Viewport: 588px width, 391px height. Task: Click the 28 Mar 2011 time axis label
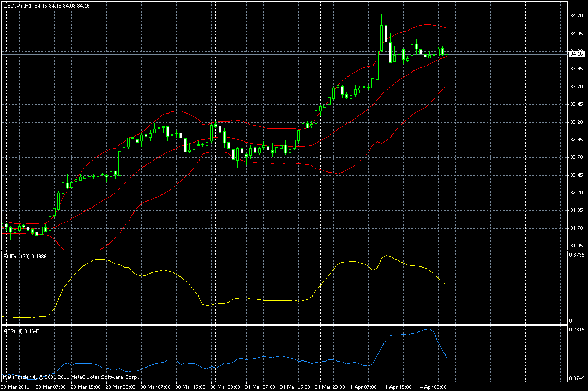[x=15, y=387]
